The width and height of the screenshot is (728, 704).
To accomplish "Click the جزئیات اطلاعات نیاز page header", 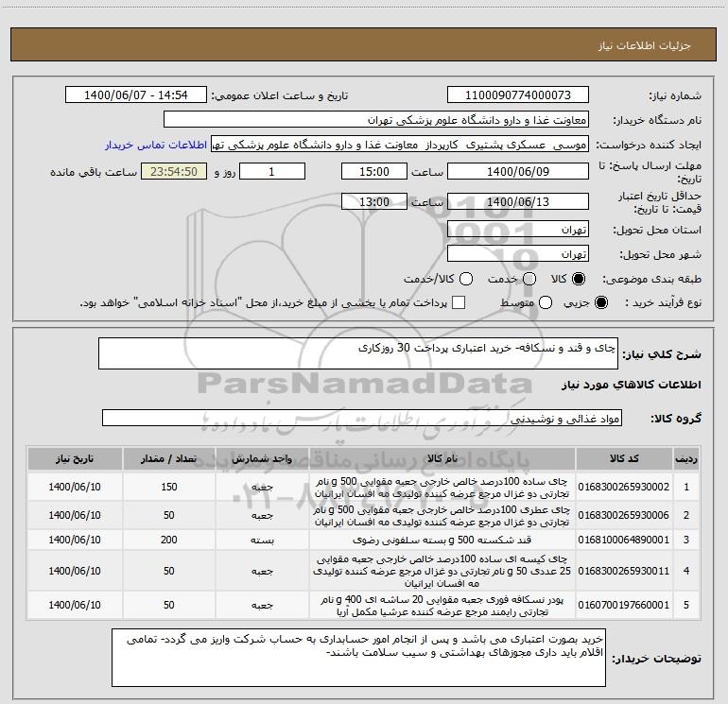I will click(645, 45).
